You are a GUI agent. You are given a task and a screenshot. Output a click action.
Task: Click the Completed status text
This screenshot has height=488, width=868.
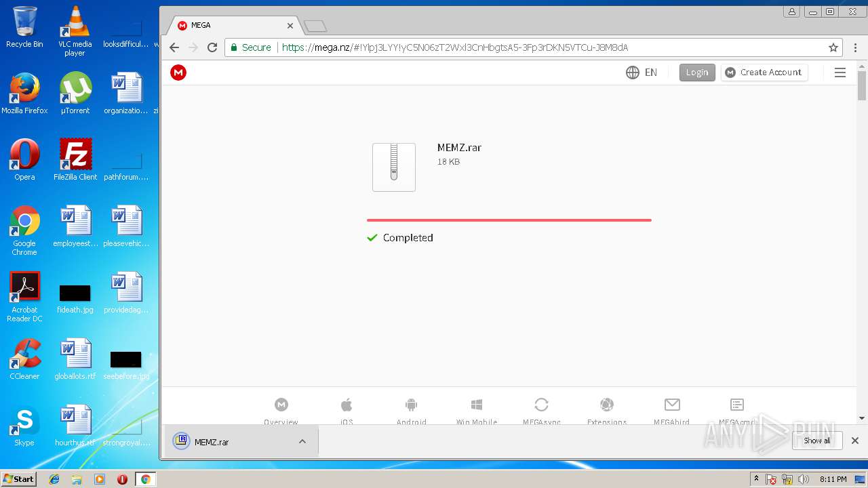408,238
